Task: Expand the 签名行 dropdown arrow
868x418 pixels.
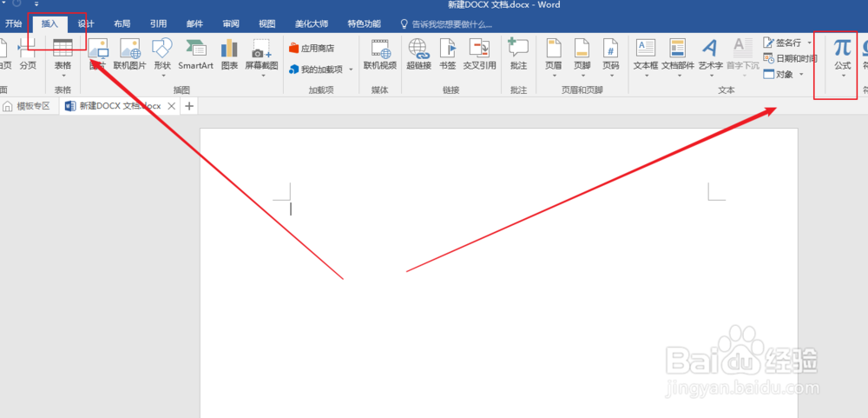Action: click(x=809, y=43)
